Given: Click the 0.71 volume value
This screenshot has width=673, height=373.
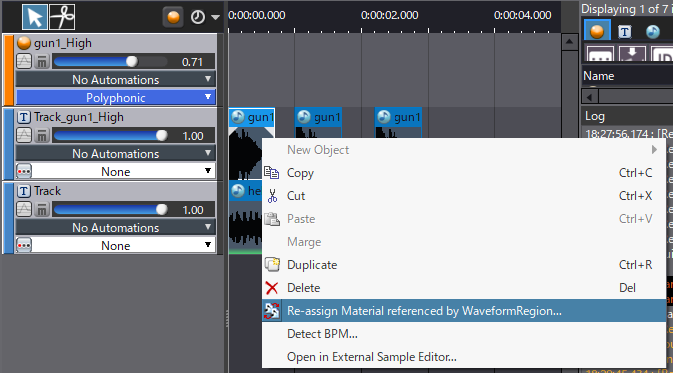Looking at the screenshot, I should coord(192,62).
